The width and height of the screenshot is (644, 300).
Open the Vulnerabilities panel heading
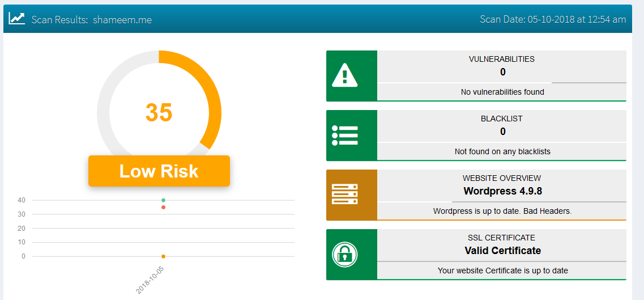pyautogui.click(x=501, y=59)
